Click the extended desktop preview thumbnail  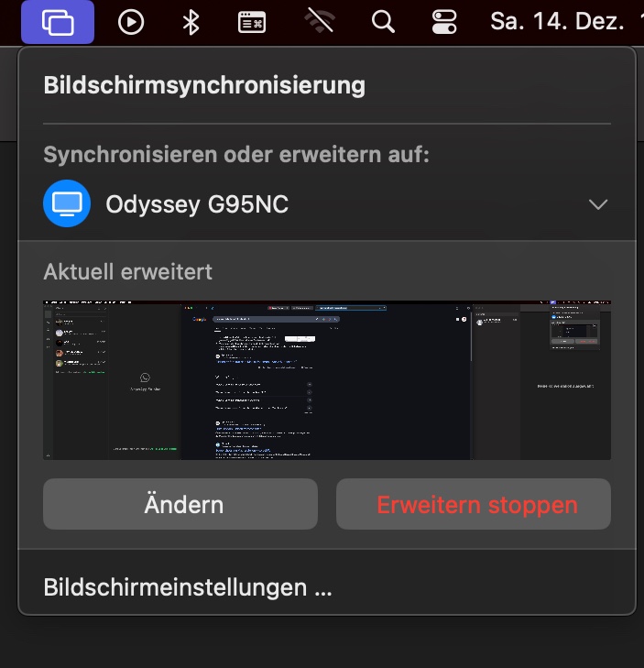tap(327, 380)
